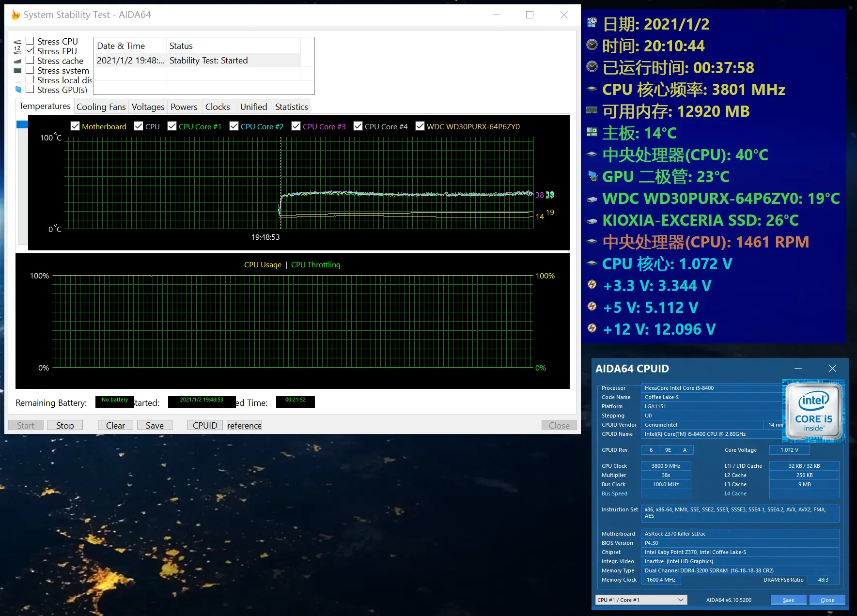Open the CPU #1 / Core #1 dropdown
Viewport: 857px width, 616px height.
(641, 600)
